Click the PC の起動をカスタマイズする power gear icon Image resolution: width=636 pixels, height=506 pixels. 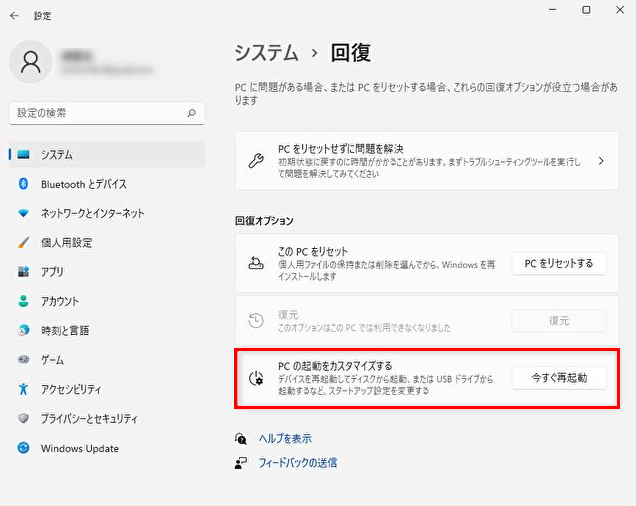tap(256, 378)
